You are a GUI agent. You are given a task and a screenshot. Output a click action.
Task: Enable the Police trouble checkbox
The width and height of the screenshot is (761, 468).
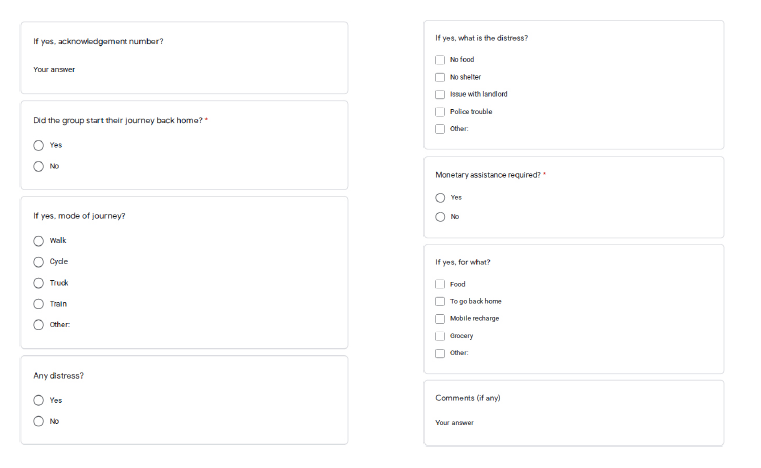point(440,111)
